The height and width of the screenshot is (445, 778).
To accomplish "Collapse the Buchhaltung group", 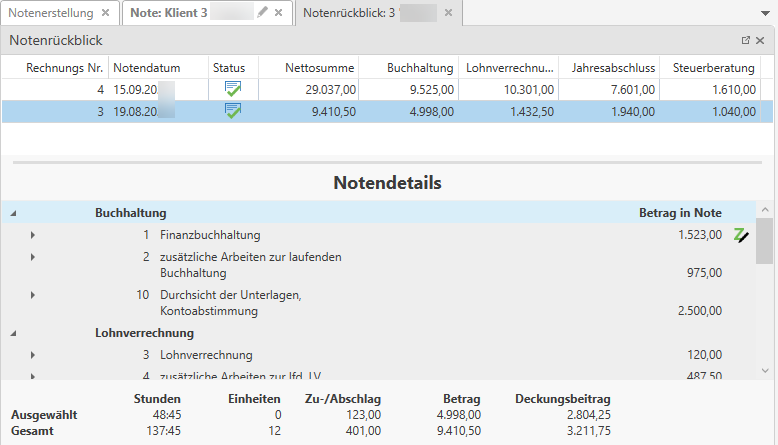I will point(13,213).
